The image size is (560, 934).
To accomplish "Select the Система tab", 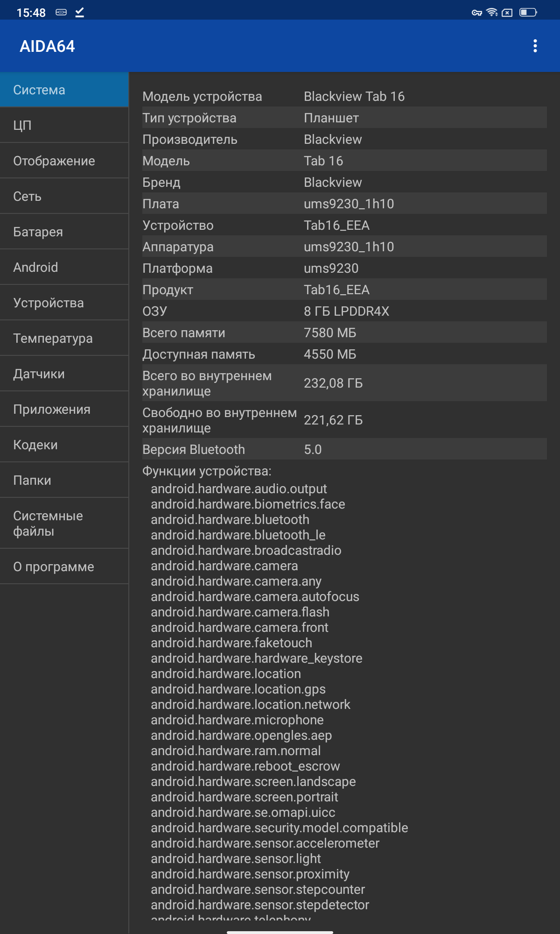I will (x=64, y=90).
